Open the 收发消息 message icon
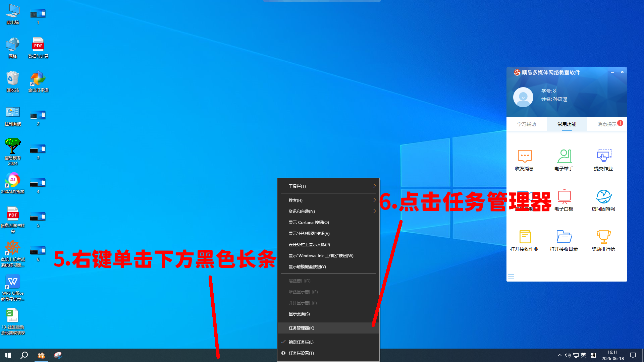This screenshot has width=644, height=362. click(525, 156)
